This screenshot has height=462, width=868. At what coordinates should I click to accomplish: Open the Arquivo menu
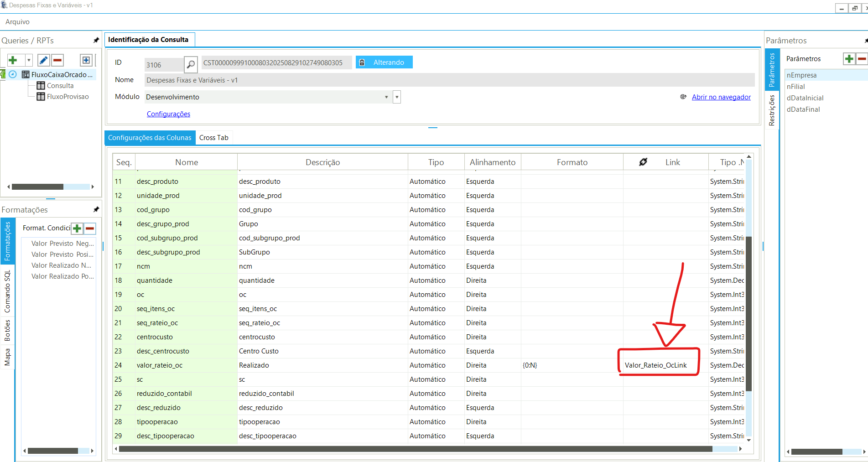(17, 22)
